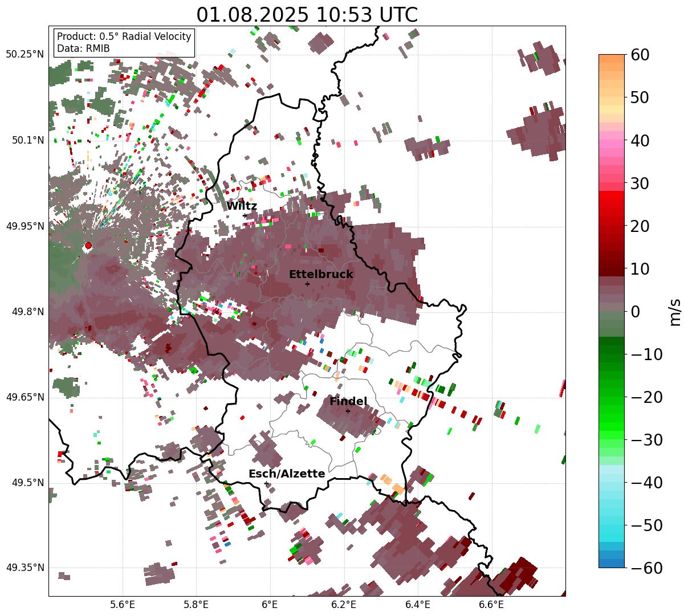Click the 5.8°E longitude tick label

click(x=196, y=605)
